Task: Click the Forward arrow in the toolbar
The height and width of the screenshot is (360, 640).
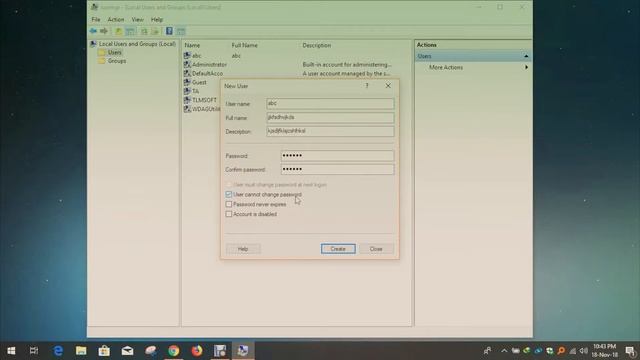Action: tap(104, 31)
